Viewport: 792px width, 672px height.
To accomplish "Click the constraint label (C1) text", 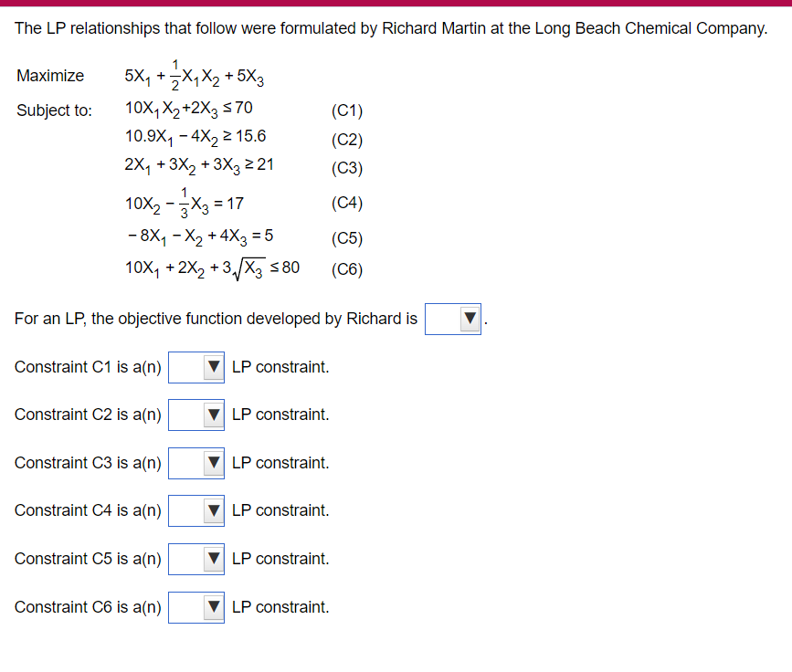I will point(346,110).
